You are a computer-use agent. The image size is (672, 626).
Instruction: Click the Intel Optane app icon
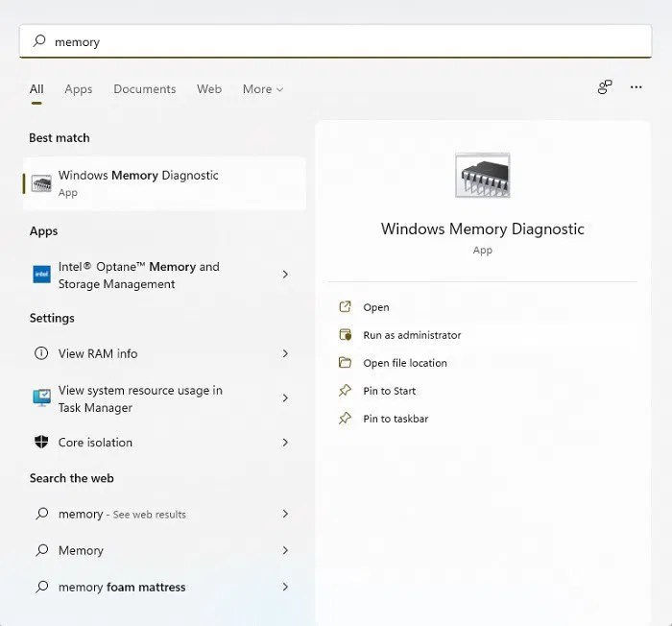tap(41, 275)
